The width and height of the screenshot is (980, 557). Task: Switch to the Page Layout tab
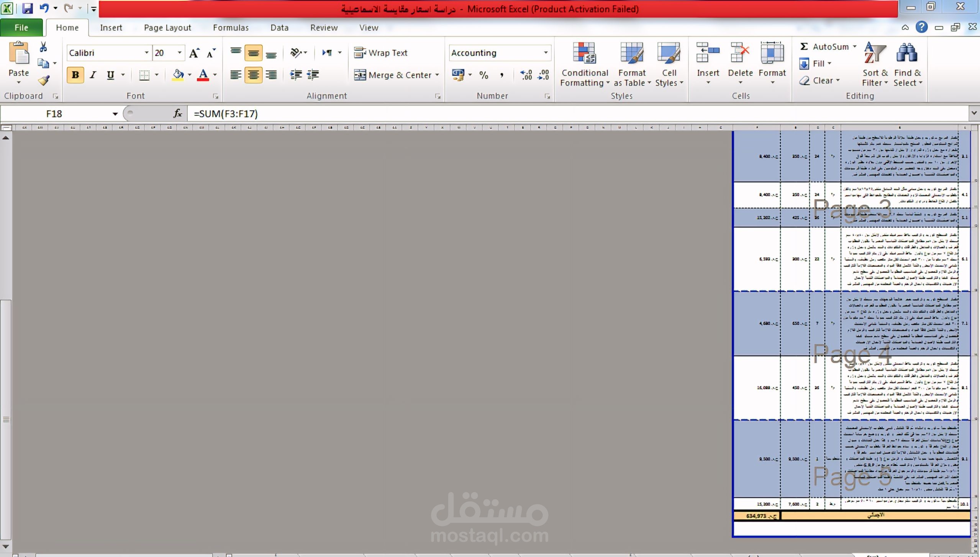167,28
